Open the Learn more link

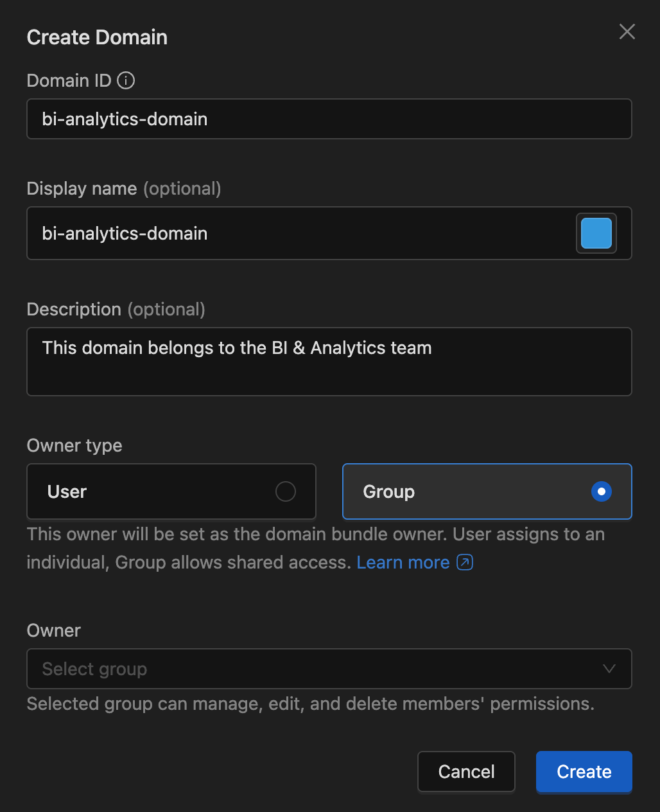(403, 562)
